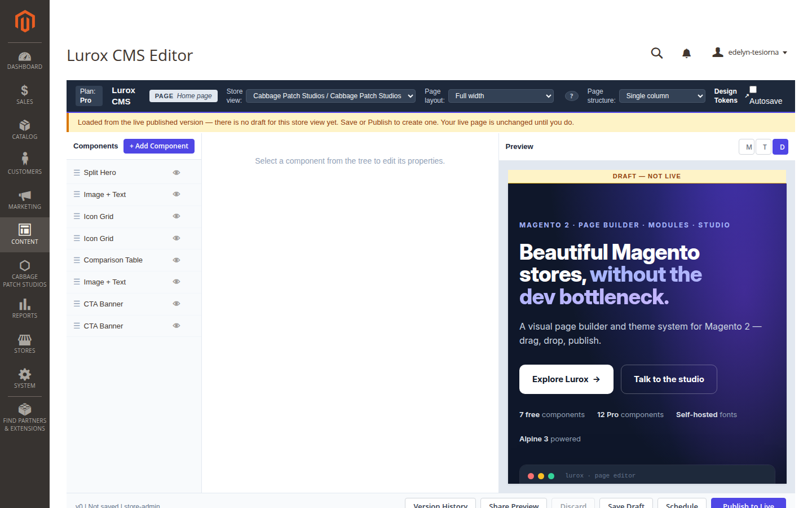Click the Magento logo icon
This screenshot has width=812, height=508.
[x=25, y=21]
